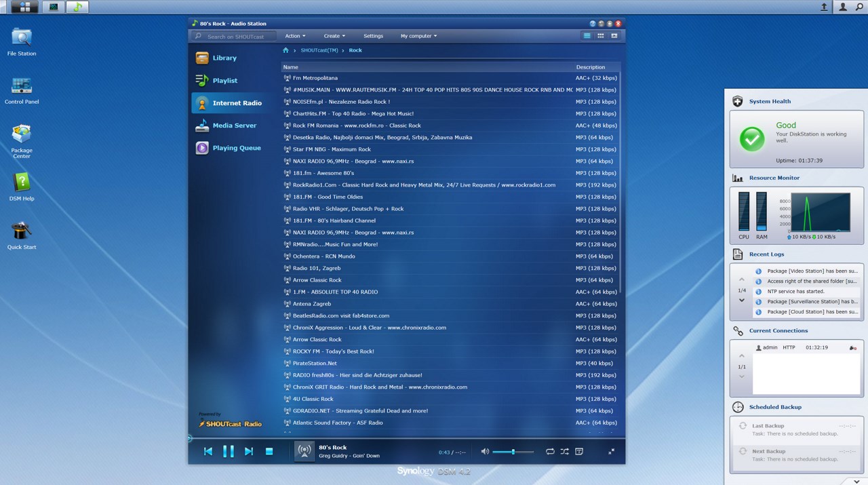Viewport: 868px width, 485px height.
Task: Click the Current Connections link icon
Action: tap(738, 331)
